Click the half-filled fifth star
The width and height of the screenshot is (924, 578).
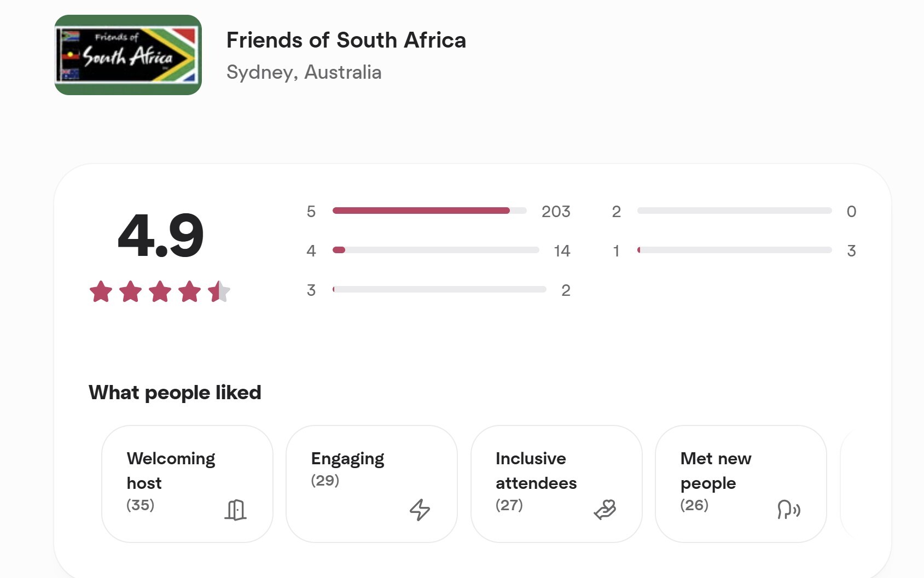(218, 291)
